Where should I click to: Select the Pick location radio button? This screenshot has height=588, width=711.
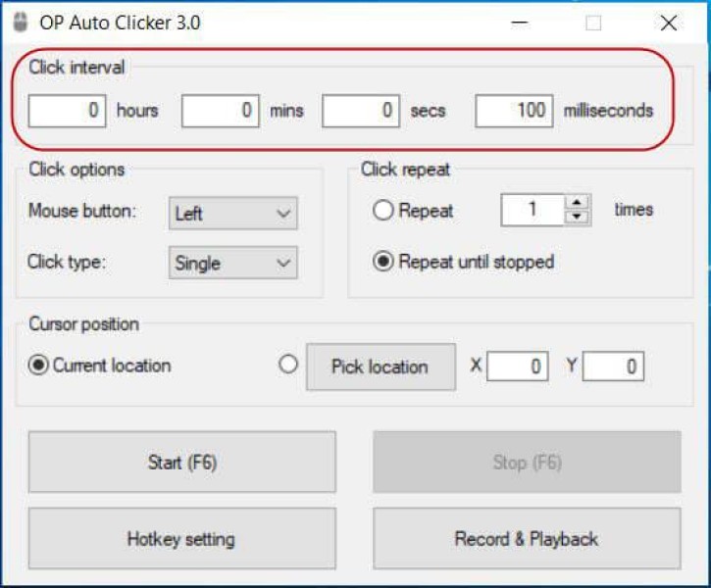coord(288,365)
